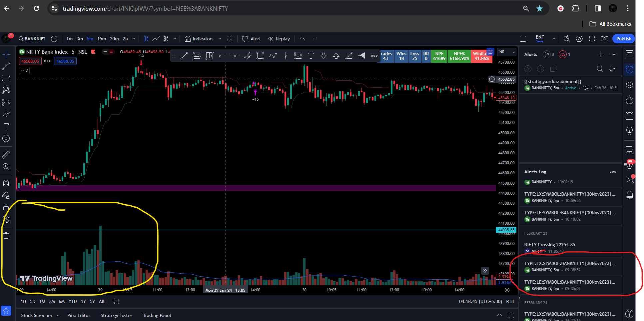Viewport: 644px width, 321px height.
Task: Take a chart snapshot with camera icon
Action: click(604, 39)
